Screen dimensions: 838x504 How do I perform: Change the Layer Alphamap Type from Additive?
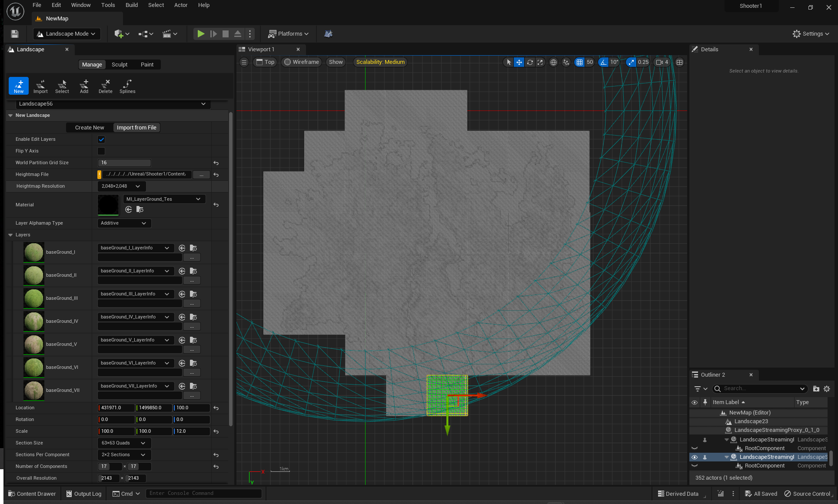tap(124, 223)
